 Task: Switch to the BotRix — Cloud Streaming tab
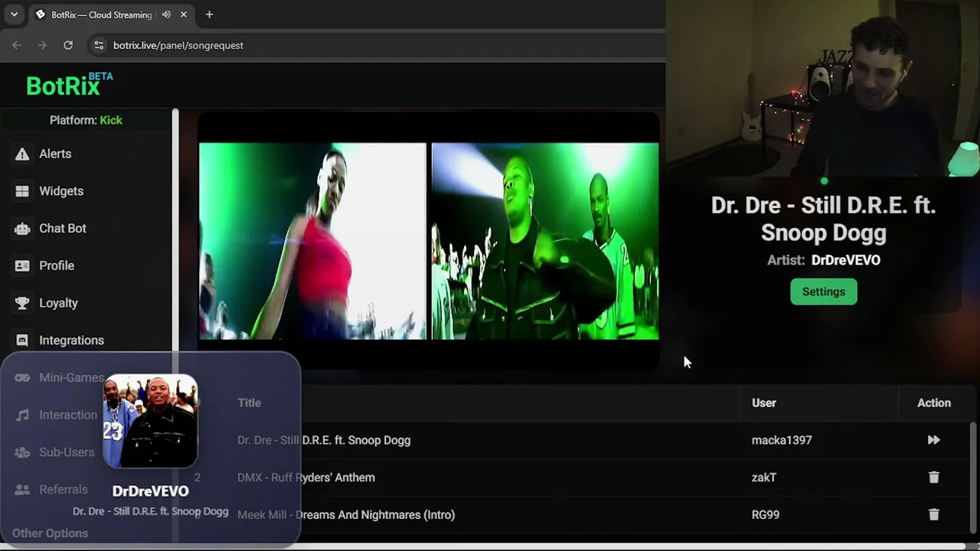tap(111, 15)
